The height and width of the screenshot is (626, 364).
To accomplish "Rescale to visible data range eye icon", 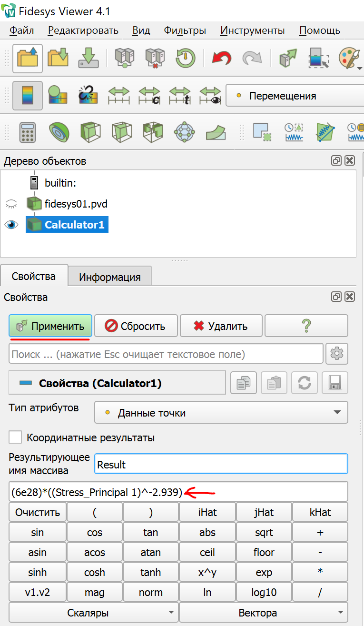I will pyautogui.click(x=210, y=95).
